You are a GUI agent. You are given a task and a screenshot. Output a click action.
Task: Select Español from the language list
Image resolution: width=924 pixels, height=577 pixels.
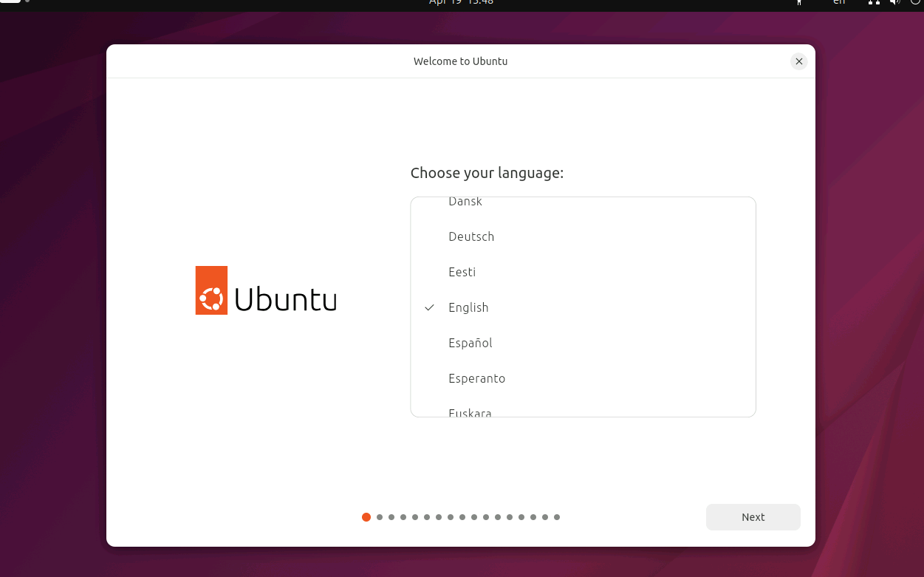(470, 343)
